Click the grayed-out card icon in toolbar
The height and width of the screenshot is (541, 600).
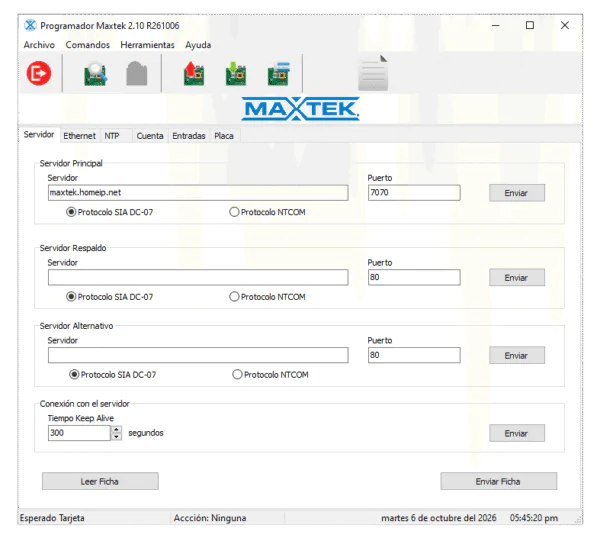137,73
